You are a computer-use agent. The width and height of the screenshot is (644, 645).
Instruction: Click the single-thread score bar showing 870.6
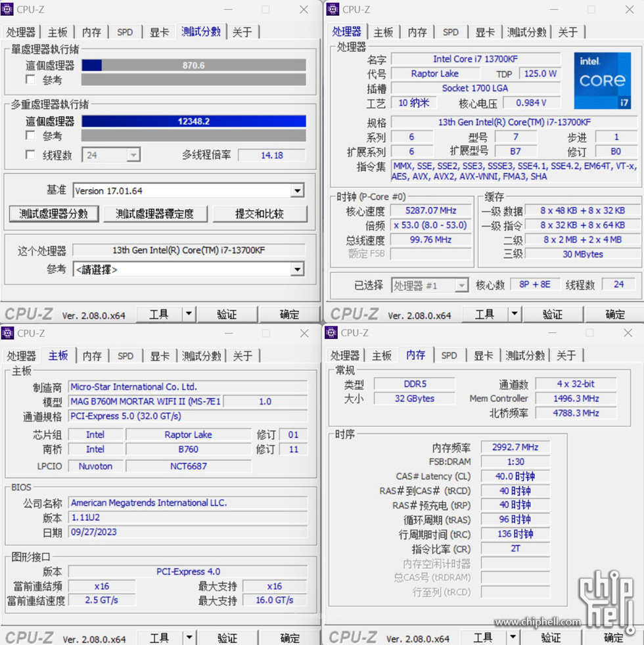click(194, 66)
